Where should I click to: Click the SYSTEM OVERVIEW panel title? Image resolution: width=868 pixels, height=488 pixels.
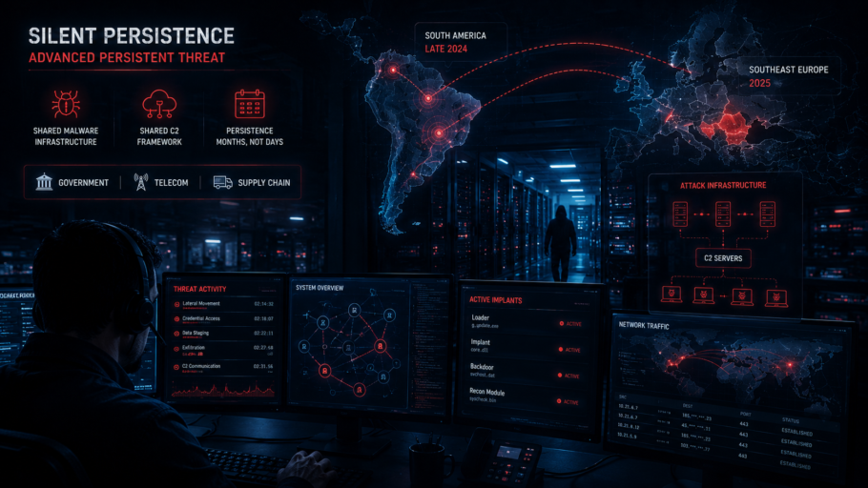click(320, 288)
